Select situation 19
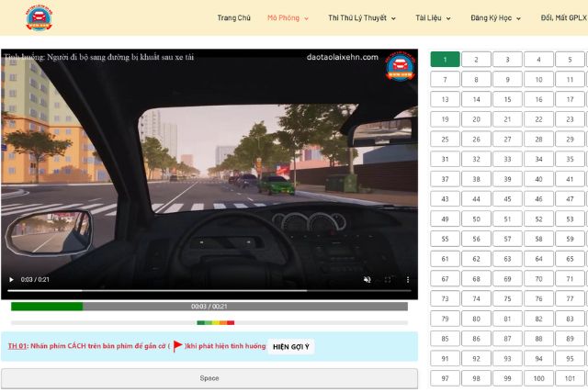The height and width of the screenshot is (392, 588). coord(445,119)
